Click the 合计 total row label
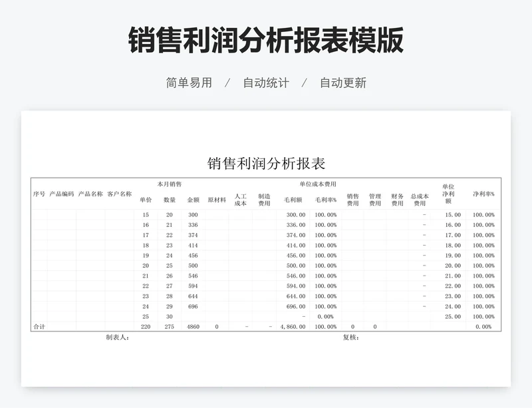532x408 pixels. click(x=39, y=327)
